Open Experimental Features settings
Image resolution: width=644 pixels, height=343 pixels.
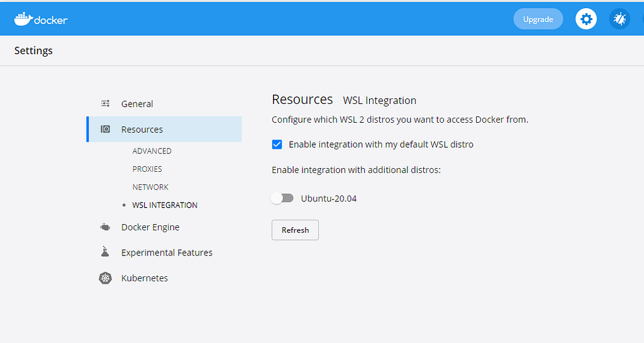(167, 252)
